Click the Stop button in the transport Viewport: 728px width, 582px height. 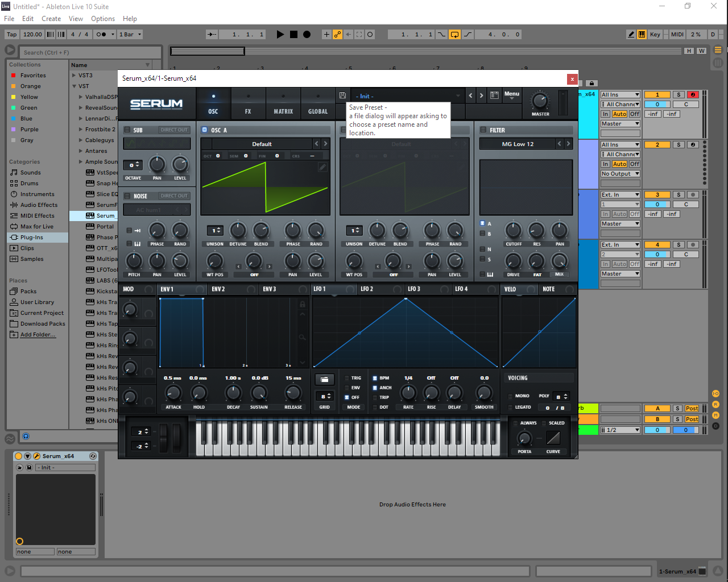pyautogui.click(x=293, y=34)
